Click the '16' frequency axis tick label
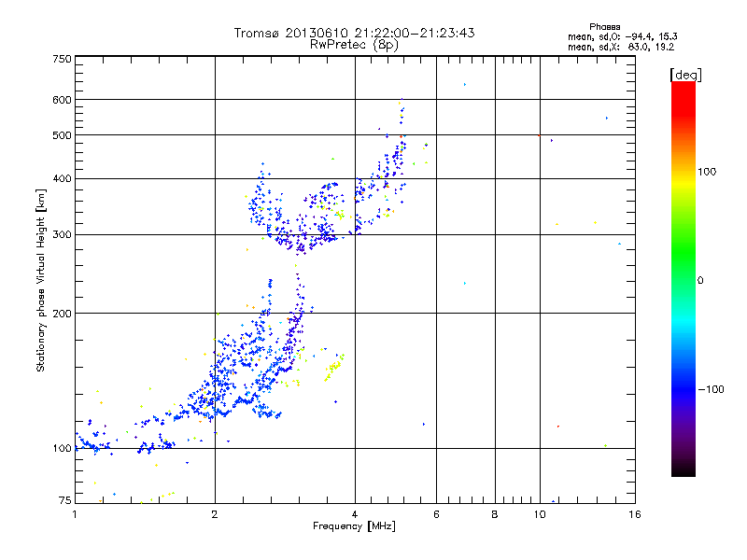 (635, 514)
